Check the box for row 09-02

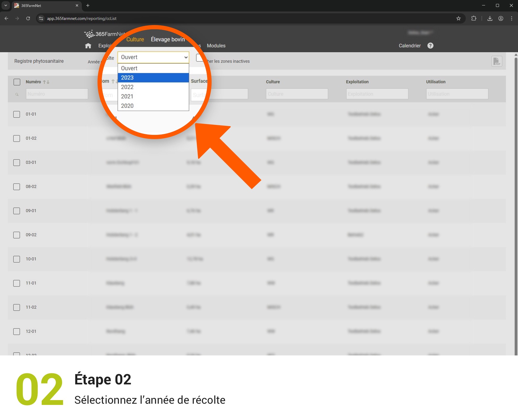pyautogui.click(x=17, y=235)
